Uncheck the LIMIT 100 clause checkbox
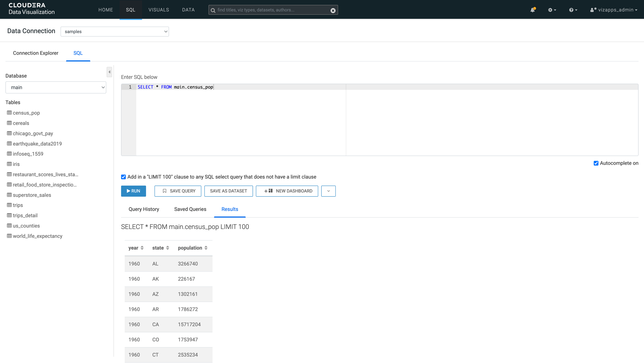The image size is (644, 364). coord(123,177)
